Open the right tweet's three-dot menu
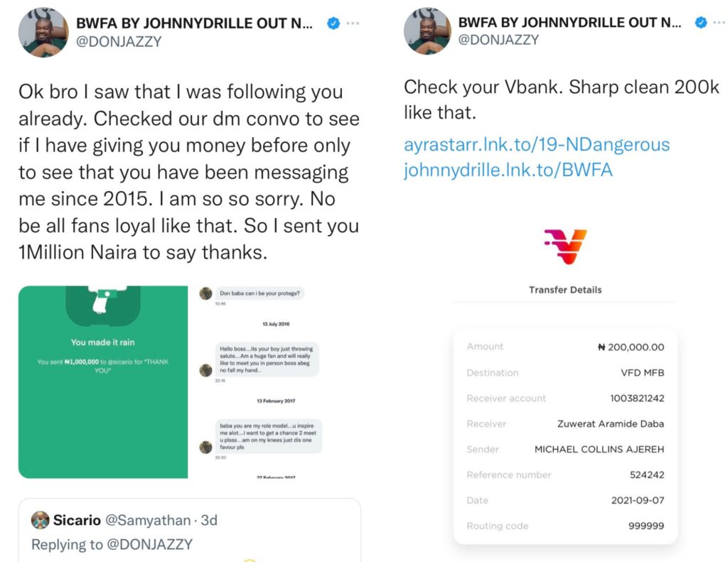The height and width of the screenshot is (562, 728). 719,23
